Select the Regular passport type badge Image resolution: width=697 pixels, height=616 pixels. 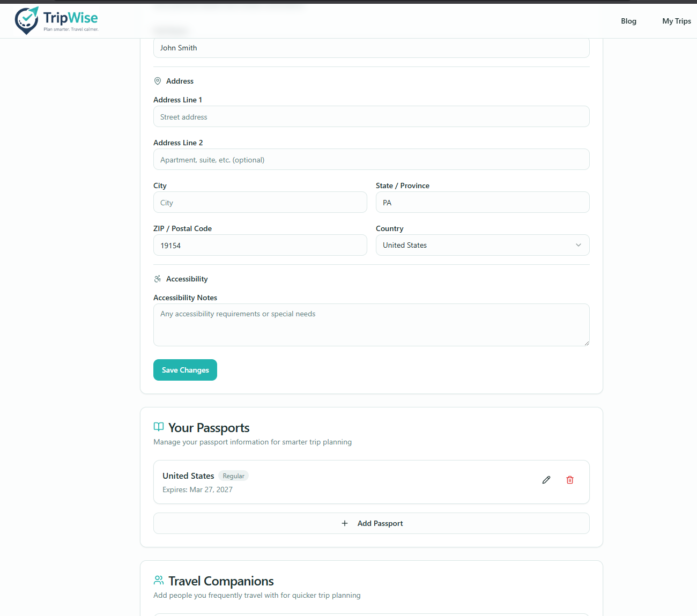click(233, 476)
